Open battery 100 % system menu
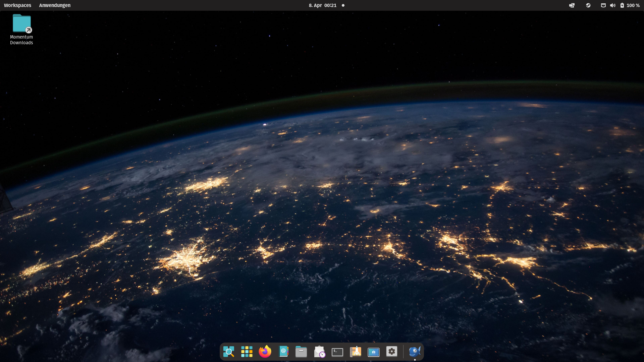644x362 pixels. pyautogui.click(x=630, y=5)
